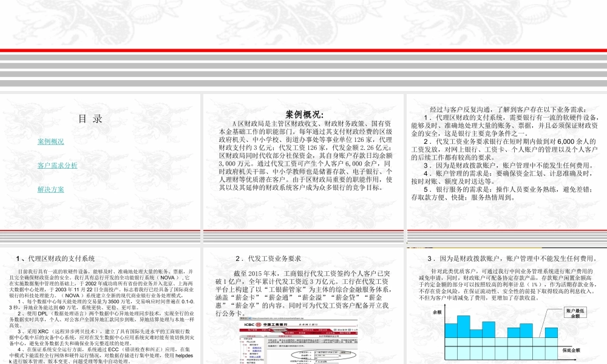Click the paragraph beginning 截至 2015 年末

click(x=303, y=293)
